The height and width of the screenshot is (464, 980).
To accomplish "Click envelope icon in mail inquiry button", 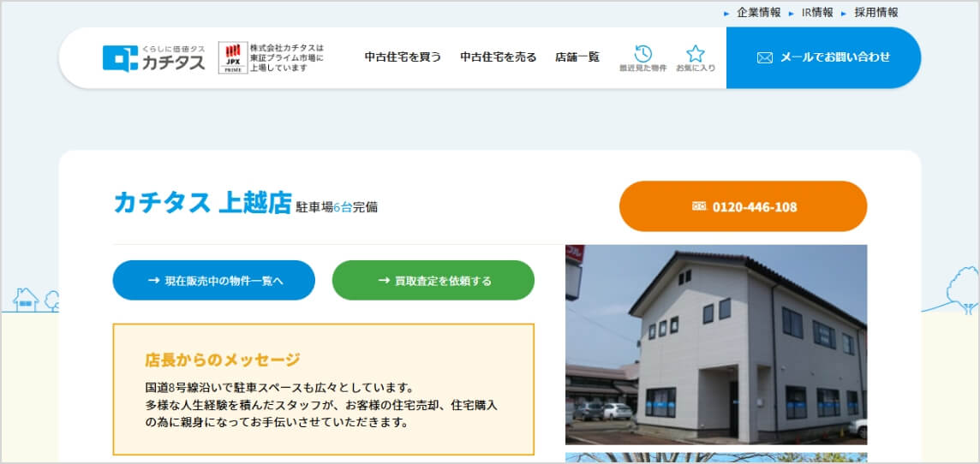I will (764, 57).
